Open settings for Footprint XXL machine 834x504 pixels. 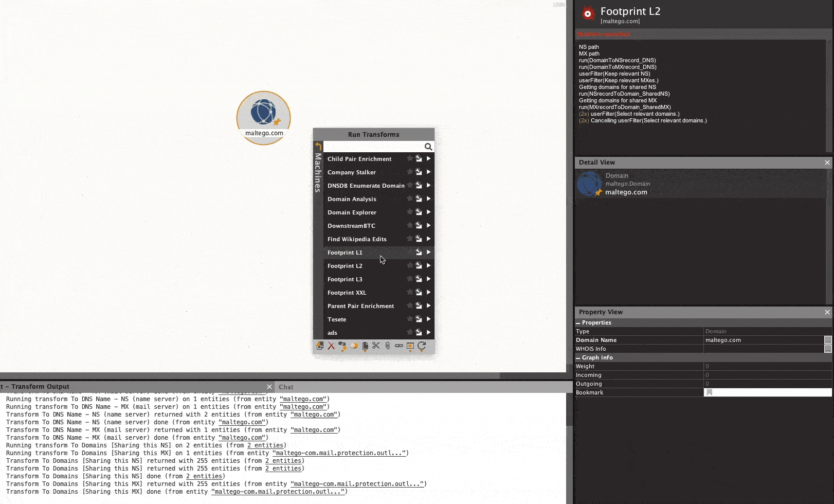point(419,293)
